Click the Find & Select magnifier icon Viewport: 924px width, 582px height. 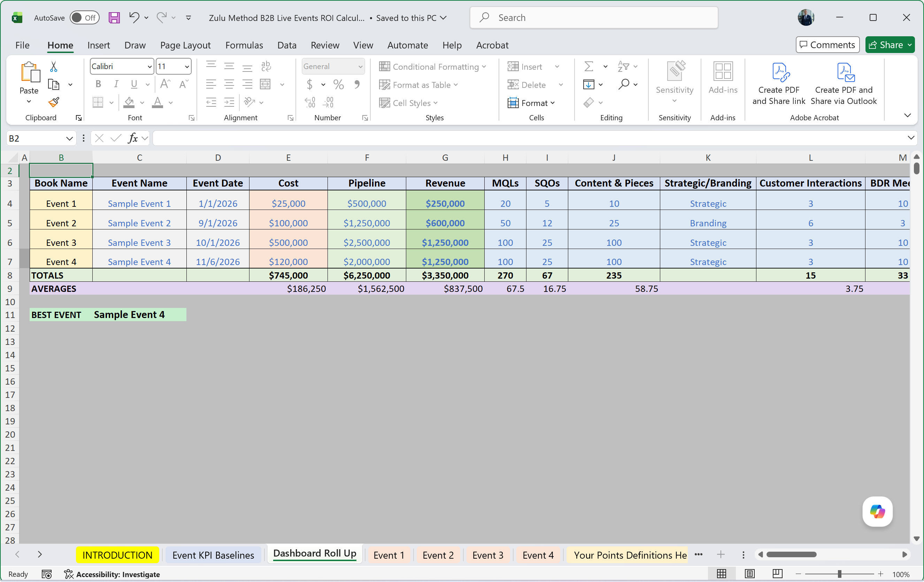coord(624,84)
